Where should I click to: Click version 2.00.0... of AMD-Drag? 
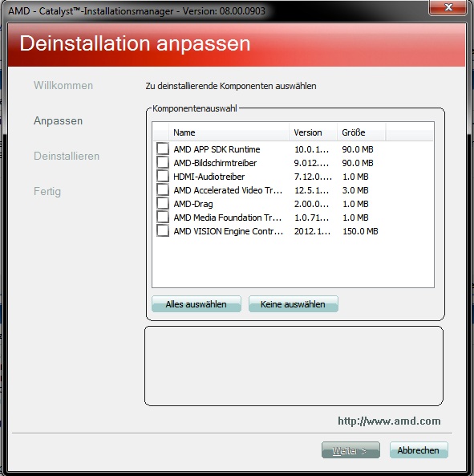311,204
